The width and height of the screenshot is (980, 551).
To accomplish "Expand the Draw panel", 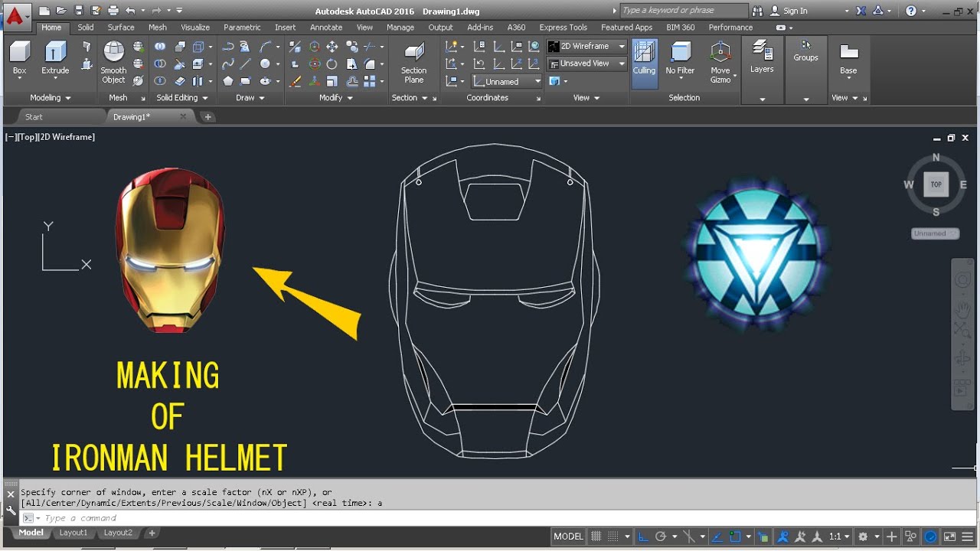I will (250, 98).
